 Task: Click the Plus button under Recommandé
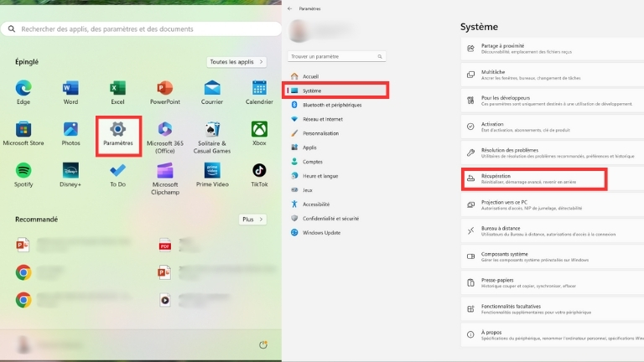(x=252, y=219)
